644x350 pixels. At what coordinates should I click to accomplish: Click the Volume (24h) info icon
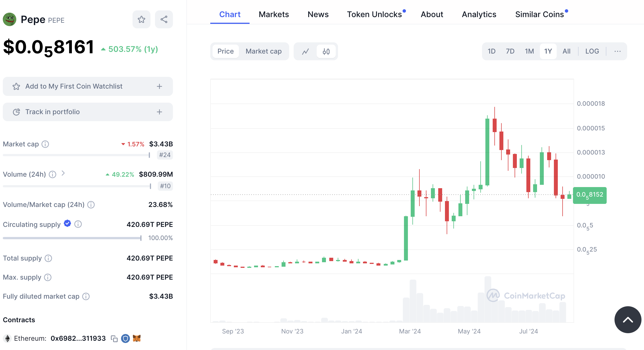pos(52,174)
